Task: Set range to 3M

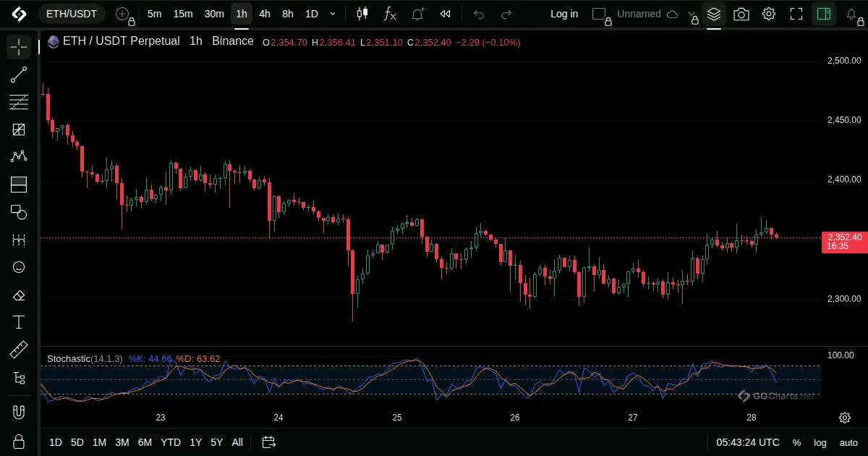Action: (122, 442)
